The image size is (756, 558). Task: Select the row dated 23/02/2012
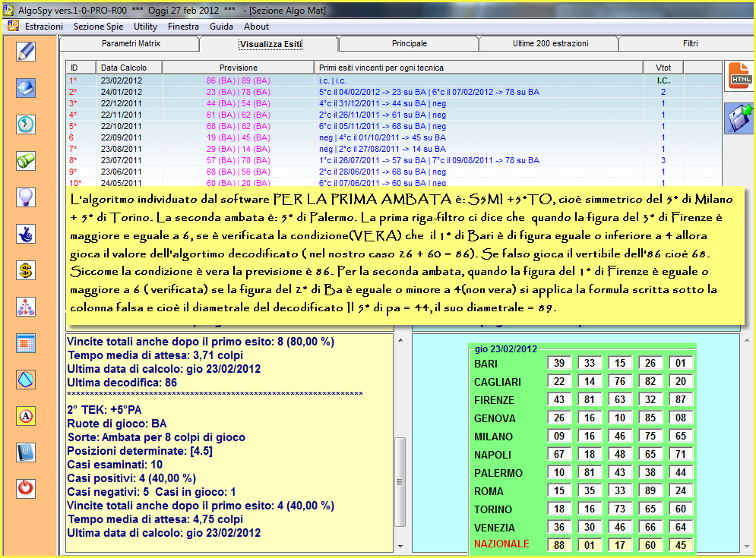pos(394,80)
